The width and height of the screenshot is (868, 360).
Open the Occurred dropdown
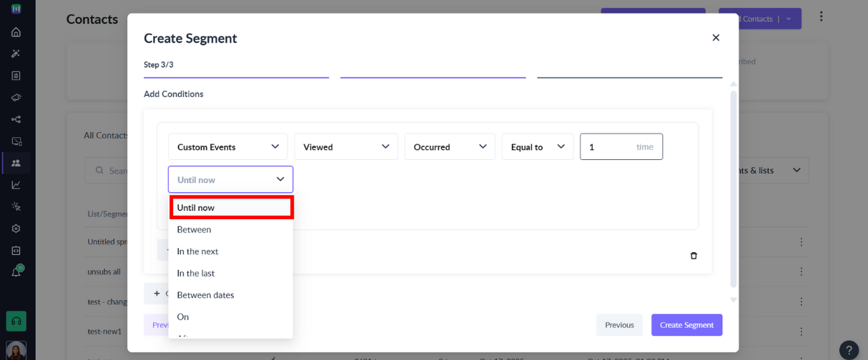[x=450, y=146]
